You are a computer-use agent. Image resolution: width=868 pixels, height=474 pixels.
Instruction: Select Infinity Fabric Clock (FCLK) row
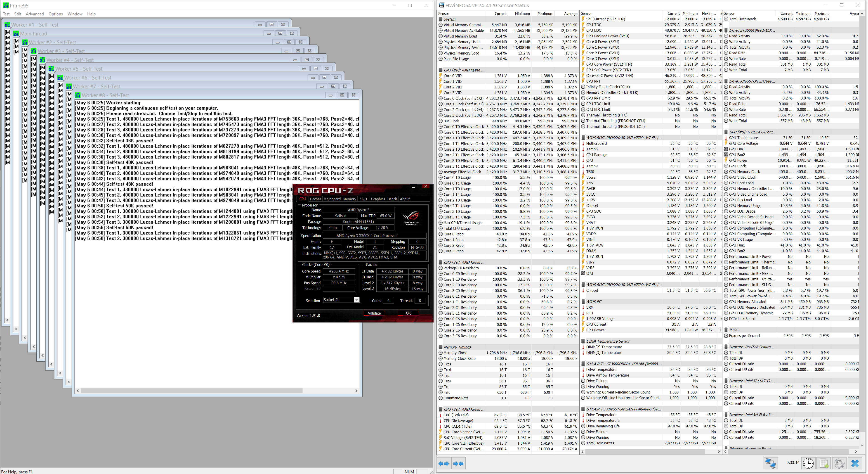(x=651, y=87)
